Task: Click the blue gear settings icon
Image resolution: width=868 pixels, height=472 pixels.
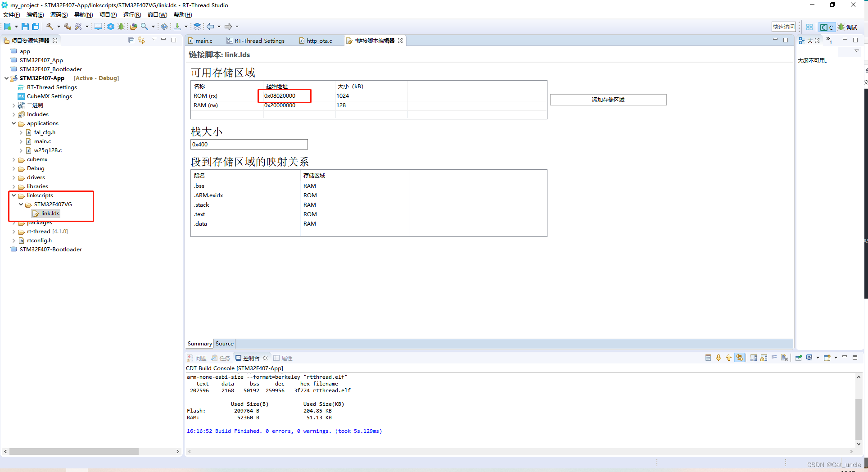Action: (x=111, y=27)
